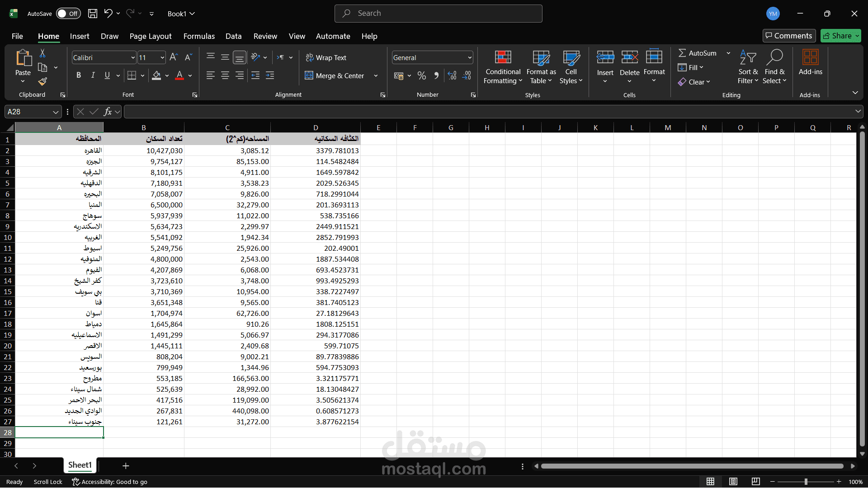Click the Decrease Indent icon
Screen dimensions: 868x488
(x=255, y=75)
